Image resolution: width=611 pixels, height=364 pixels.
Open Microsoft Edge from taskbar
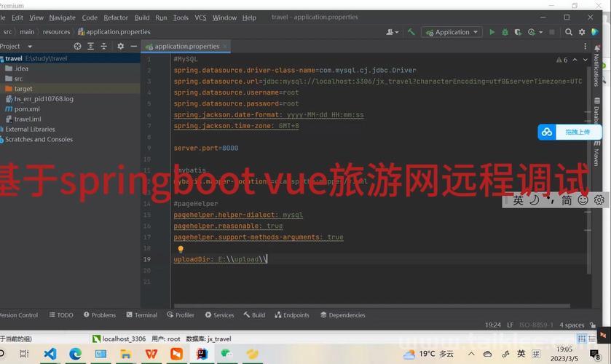[x=75, y=354]
